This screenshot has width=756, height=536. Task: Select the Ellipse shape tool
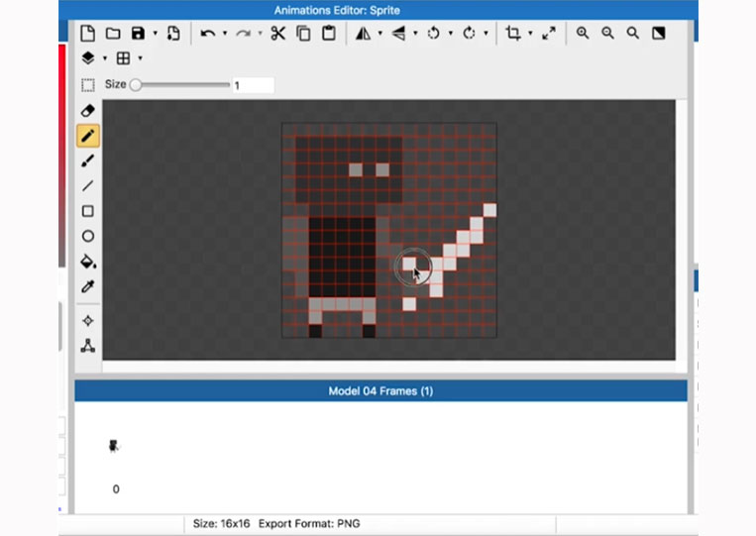coord(88,236)
